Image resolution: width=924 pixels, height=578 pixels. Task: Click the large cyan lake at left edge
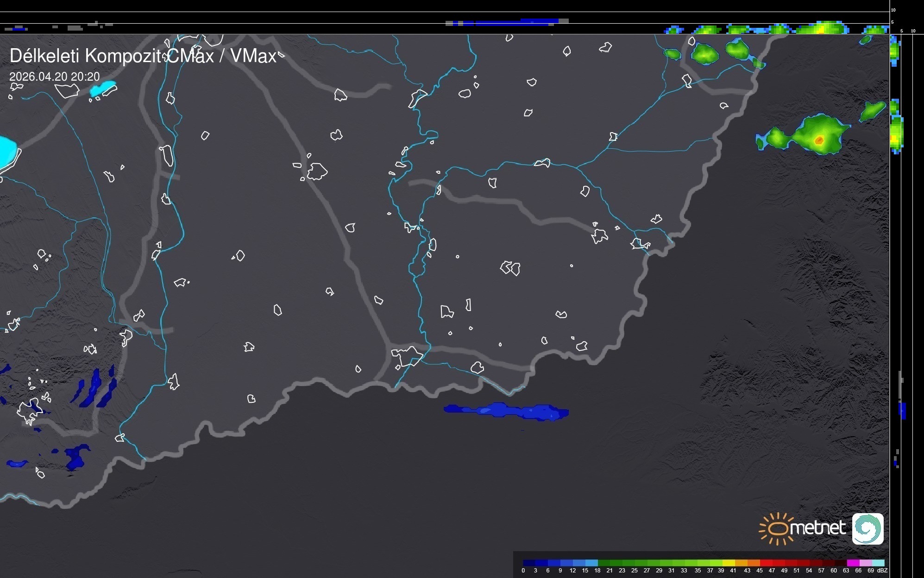pos(7,152)
